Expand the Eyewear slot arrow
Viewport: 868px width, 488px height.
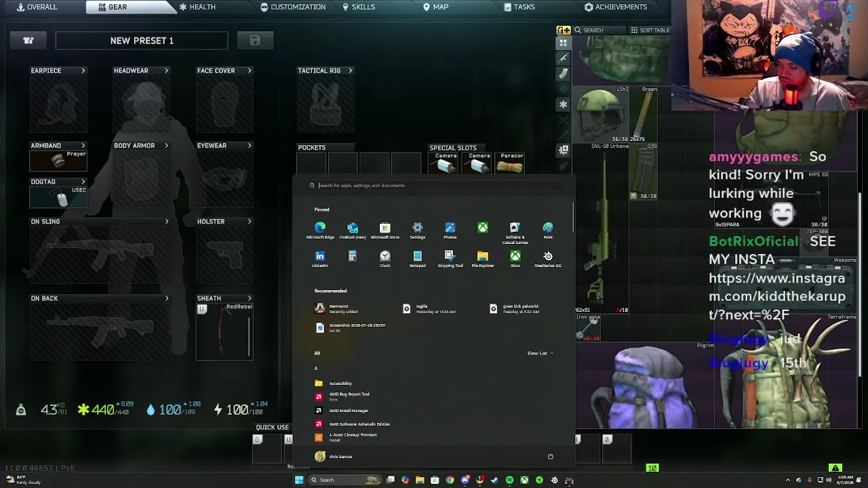(x=250, y=146)
